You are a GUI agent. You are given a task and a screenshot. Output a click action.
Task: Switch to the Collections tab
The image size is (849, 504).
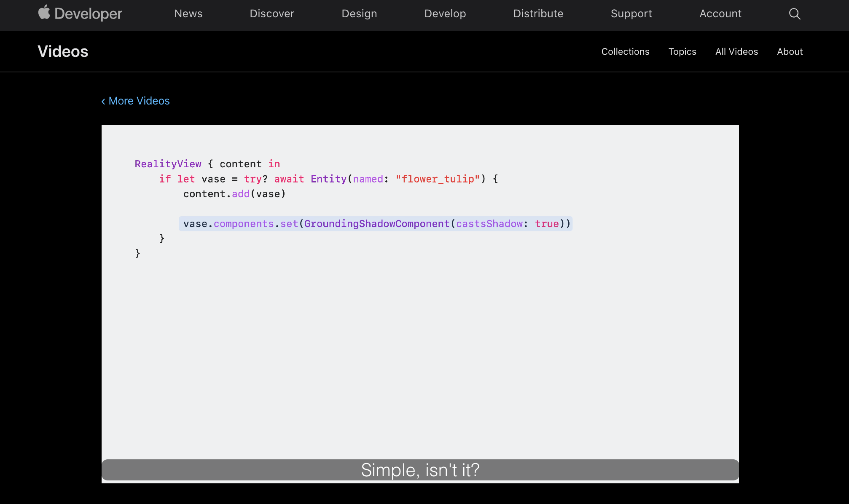625,51
